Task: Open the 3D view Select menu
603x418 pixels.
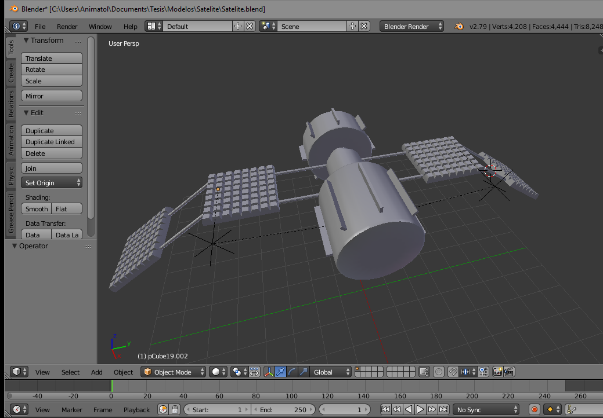Action: coord(70,372)
